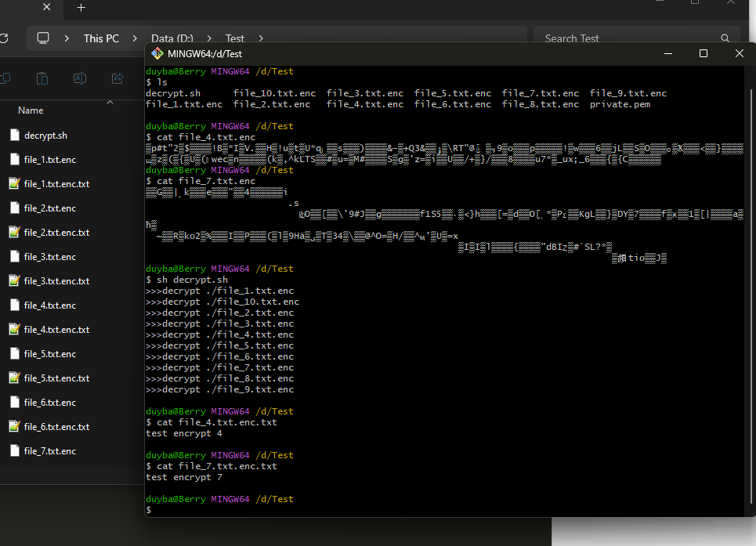Navigate to Data (D:) in address bar
This screenshot has width=756, height=546.
pos(172,38)
